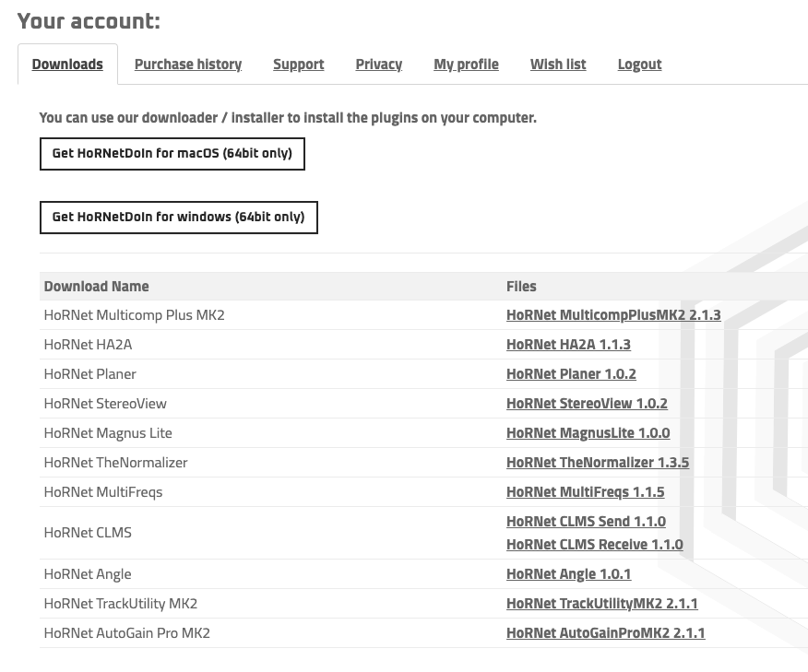808x672 pixels.
Task: Switch to the Purchase history tab
Action: coord(187,65)
